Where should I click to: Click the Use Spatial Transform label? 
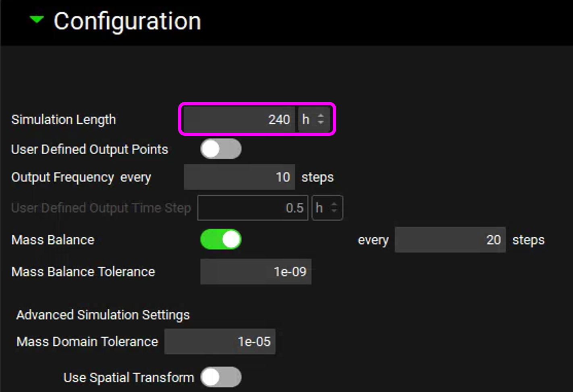[129, 377]
